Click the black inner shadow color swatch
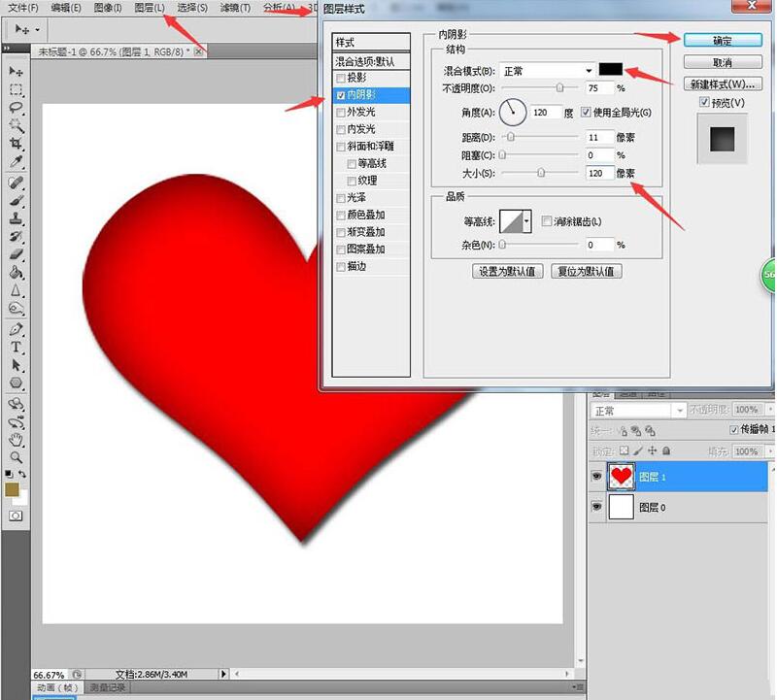 click(x=612, y=68)
